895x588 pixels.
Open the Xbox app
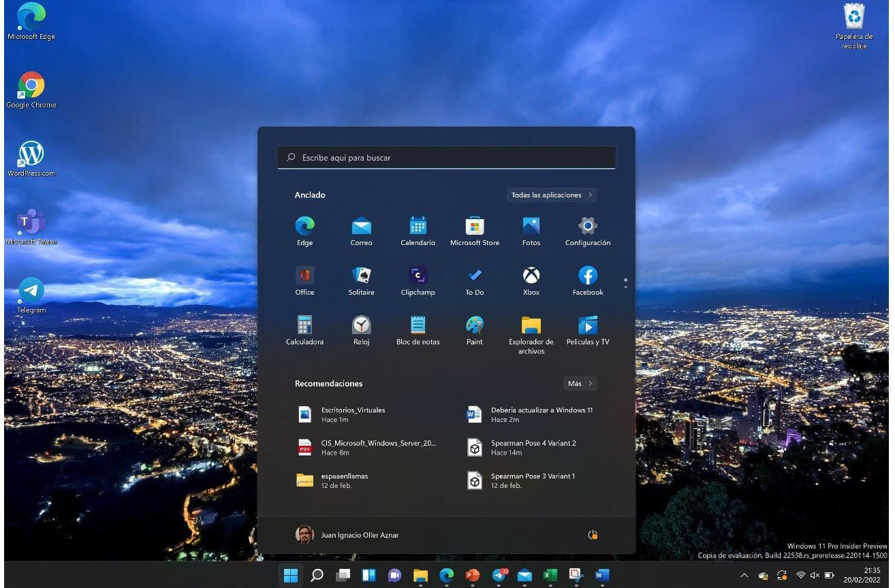531,280
